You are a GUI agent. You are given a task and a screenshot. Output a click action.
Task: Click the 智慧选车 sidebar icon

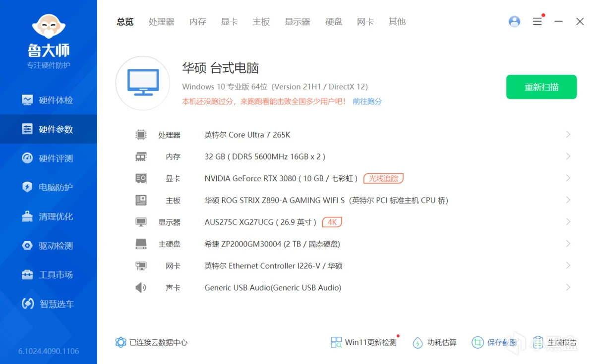(x=28, y=304)
